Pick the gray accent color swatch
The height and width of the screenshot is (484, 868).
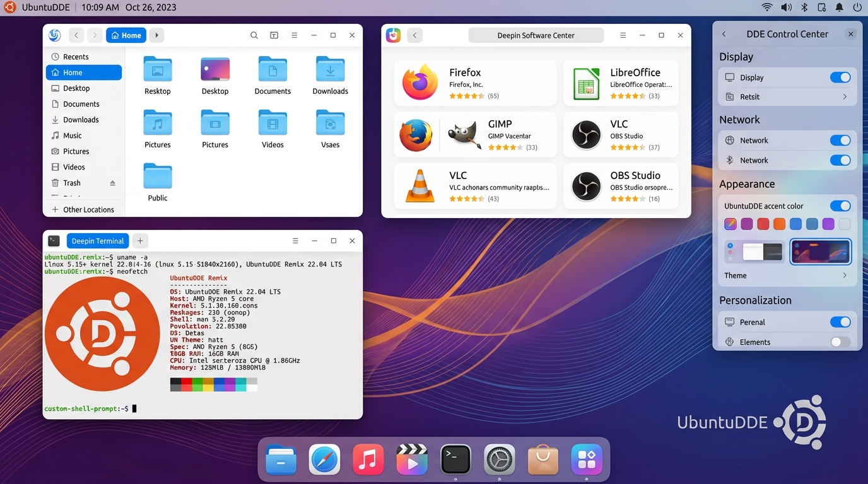845,224
